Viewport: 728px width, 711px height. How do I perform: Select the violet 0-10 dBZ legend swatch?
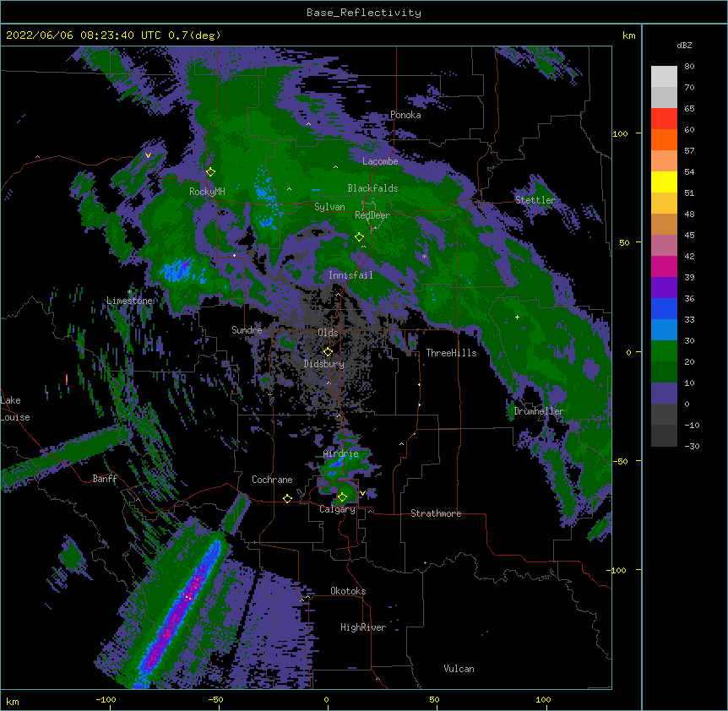point(664,393)
